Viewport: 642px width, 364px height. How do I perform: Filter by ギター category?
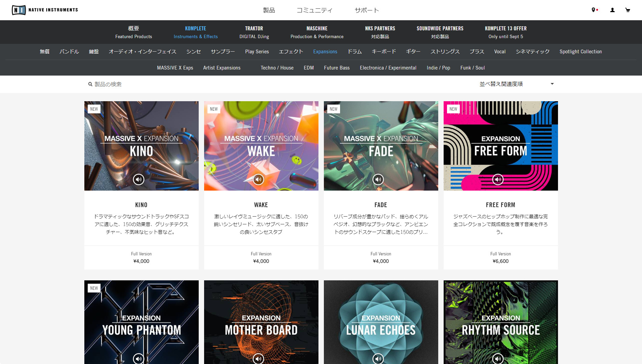click(413, 52)
